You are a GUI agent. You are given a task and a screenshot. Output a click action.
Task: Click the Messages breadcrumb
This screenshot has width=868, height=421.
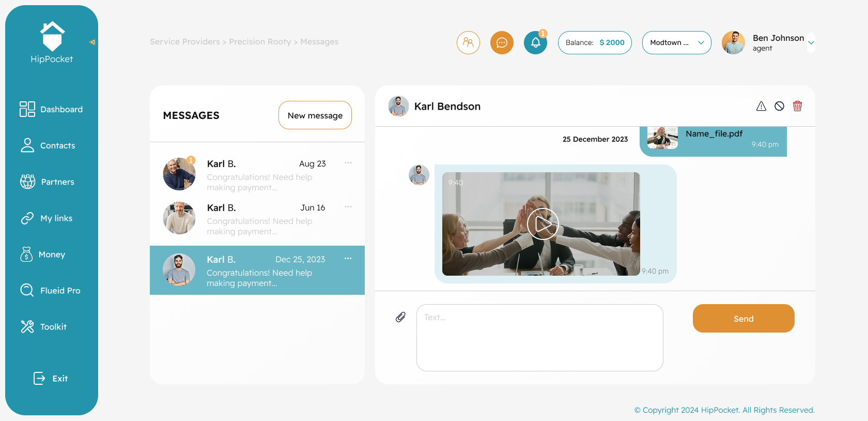[319, 42]
